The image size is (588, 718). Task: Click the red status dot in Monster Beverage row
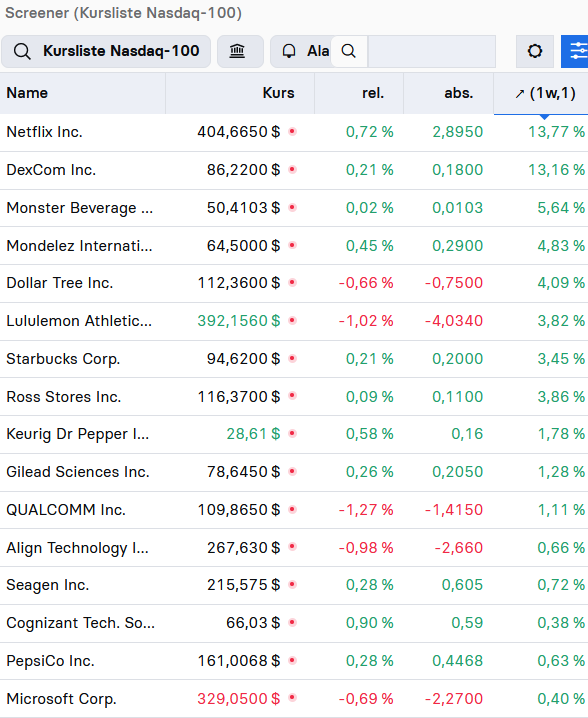click(x=292, y=207)
